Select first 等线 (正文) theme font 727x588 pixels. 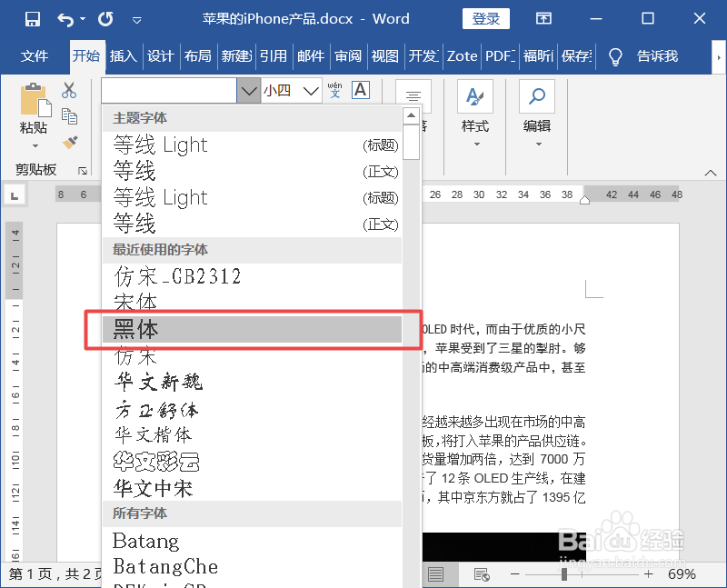coord(253,171)
